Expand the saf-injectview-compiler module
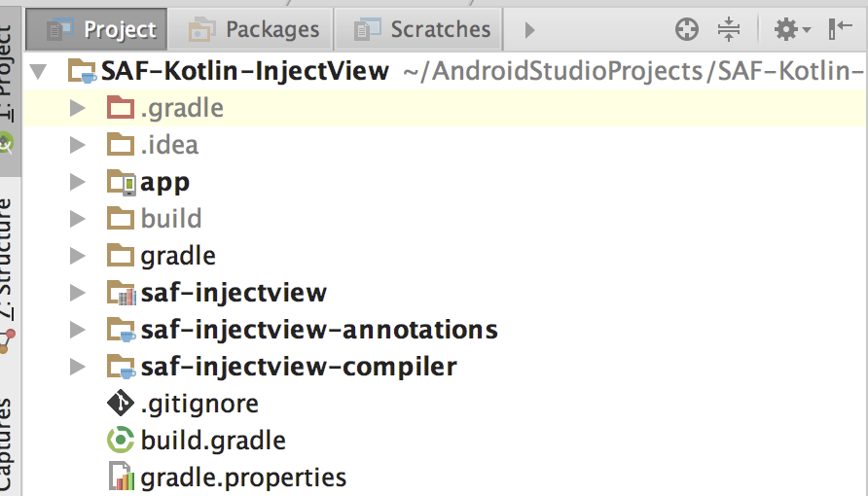 click(x=78, y=367)
